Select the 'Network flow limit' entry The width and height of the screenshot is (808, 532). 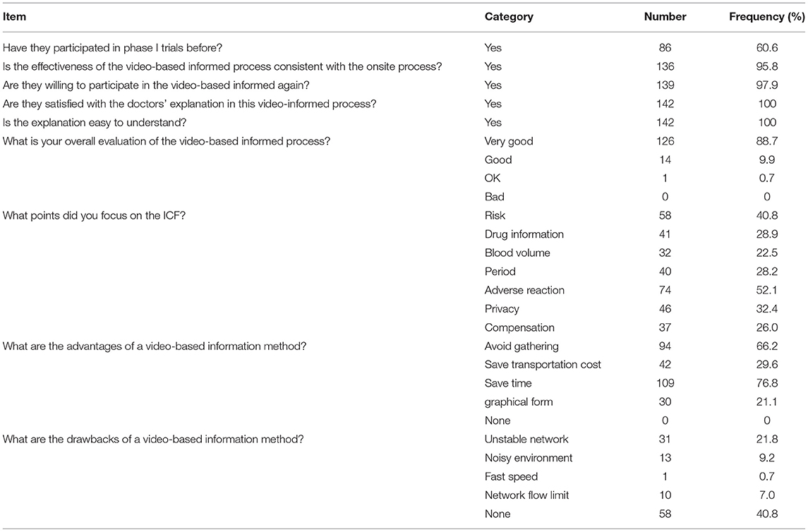tap(526, 495)
